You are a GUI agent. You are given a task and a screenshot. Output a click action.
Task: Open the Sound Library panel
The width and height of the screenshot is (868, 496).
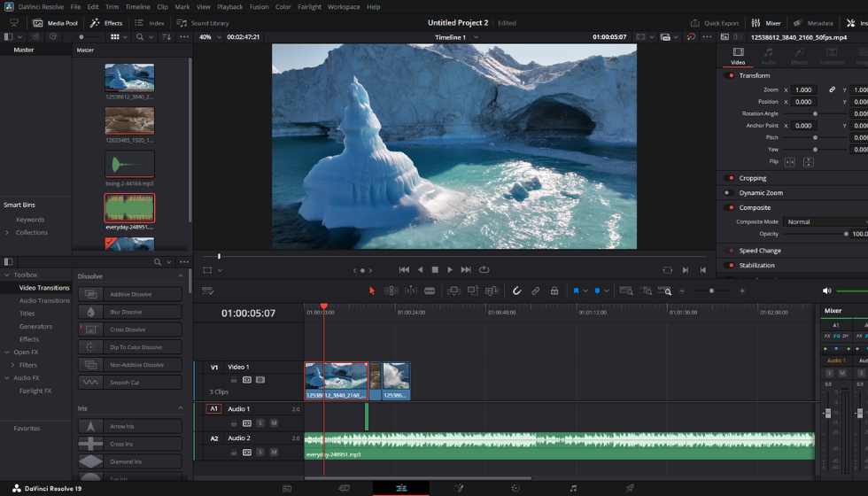[203, 23]
